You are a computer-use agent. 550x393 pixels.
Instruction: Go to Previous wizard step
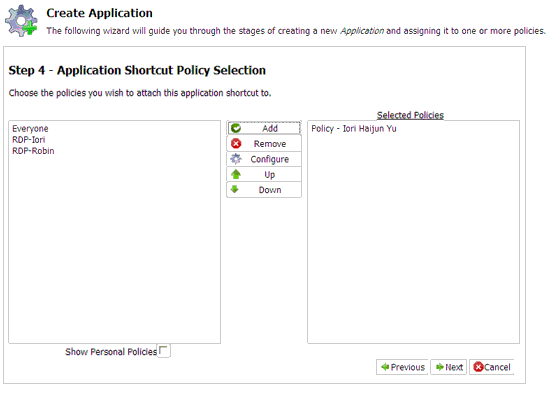tap(402, 367)
